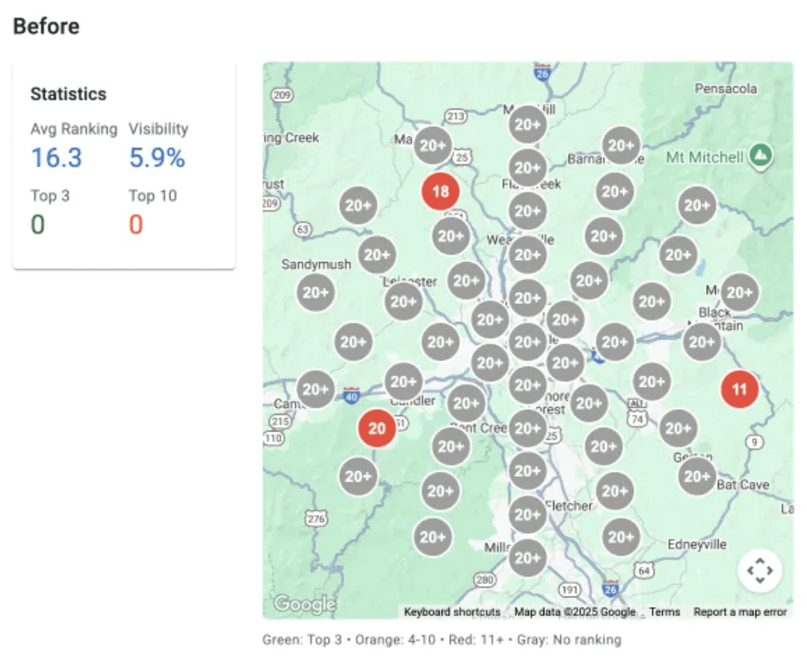Viewport: 807px width, 672px height.
Task: Click Report a map error link
Action: (740, 612)
